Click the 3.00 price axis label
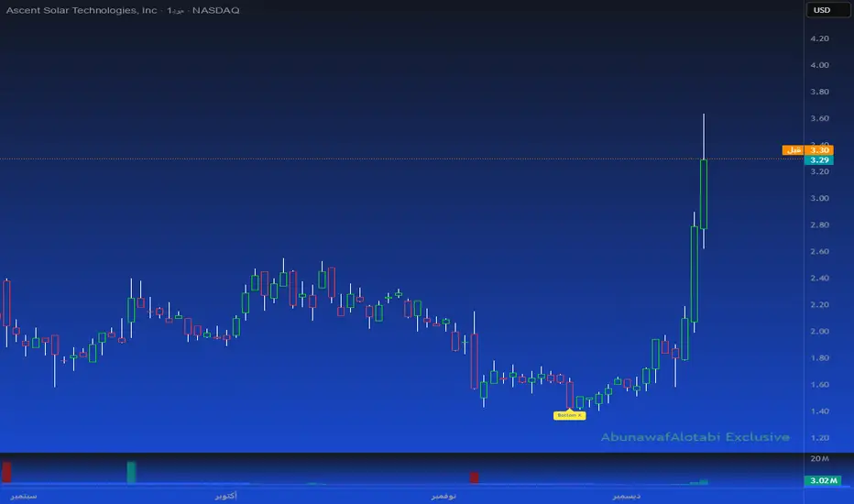The image size is (854, 504). (819, 198)
